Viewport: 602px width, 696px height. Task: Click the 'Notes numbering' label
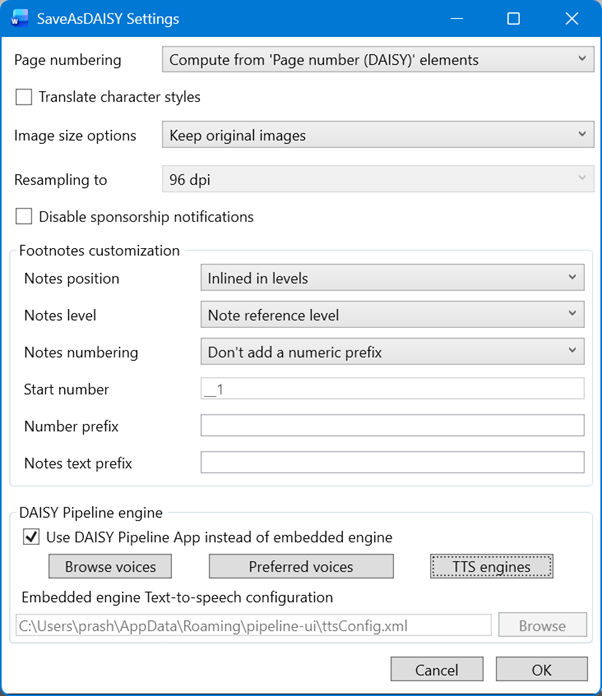(81, 352)
